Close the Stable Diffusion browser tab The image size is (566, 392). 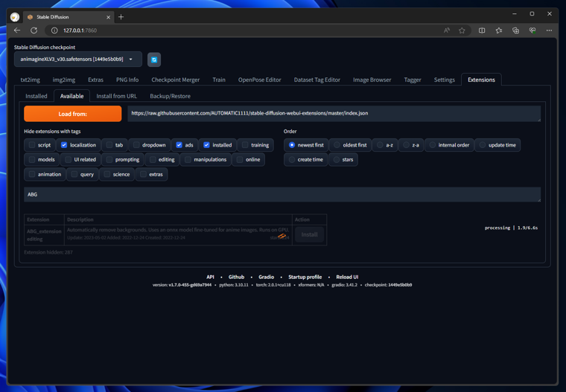108,17
